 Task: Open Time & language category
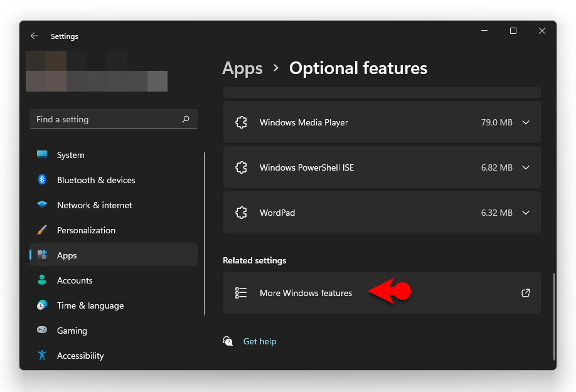pos(114,305)
